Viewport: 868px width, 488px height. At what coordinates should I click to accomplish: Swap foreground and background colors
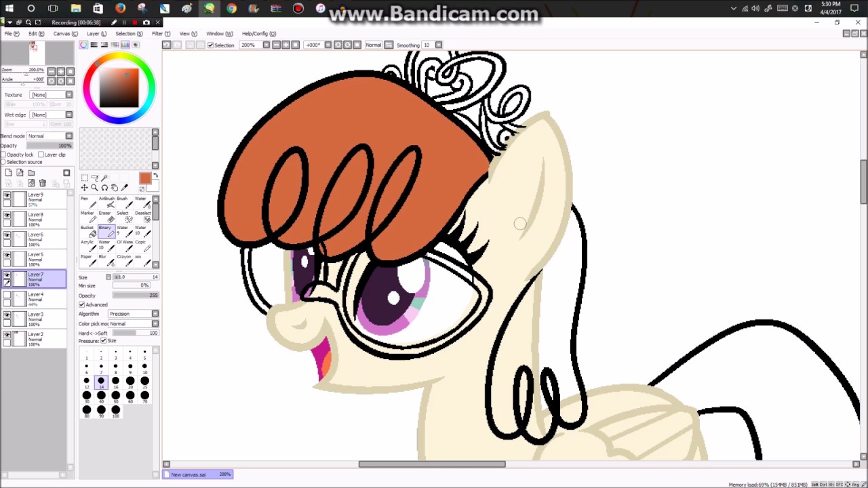coord(155,176)
